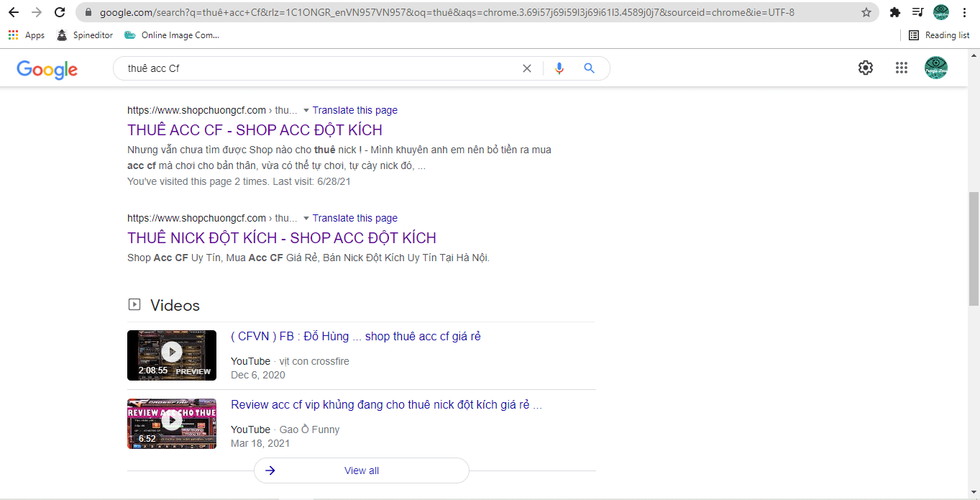Open Review acc cf vip khủng video link
The image size is (980, 500).
point(386,404)
